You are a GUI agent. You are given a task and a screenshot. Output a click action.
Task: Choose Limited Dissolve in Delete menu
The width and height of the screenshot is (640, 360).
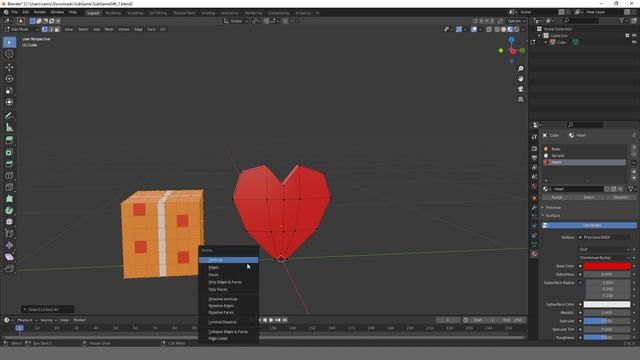tap(229, 322)
